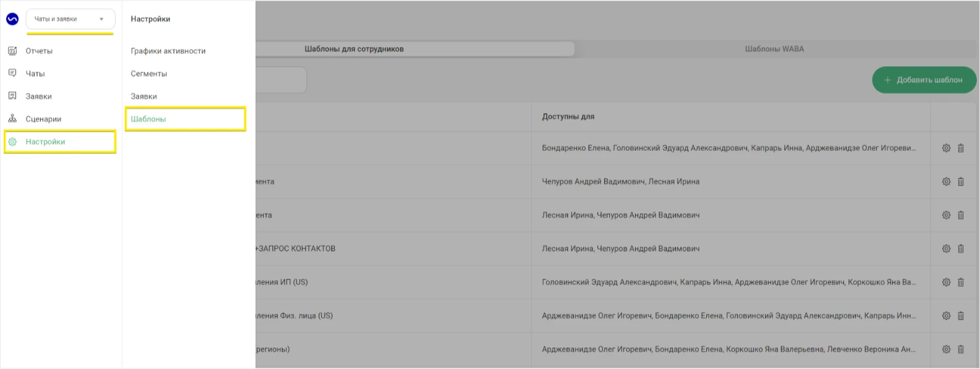Select the Заявки tickets icon

pos(12,96)
